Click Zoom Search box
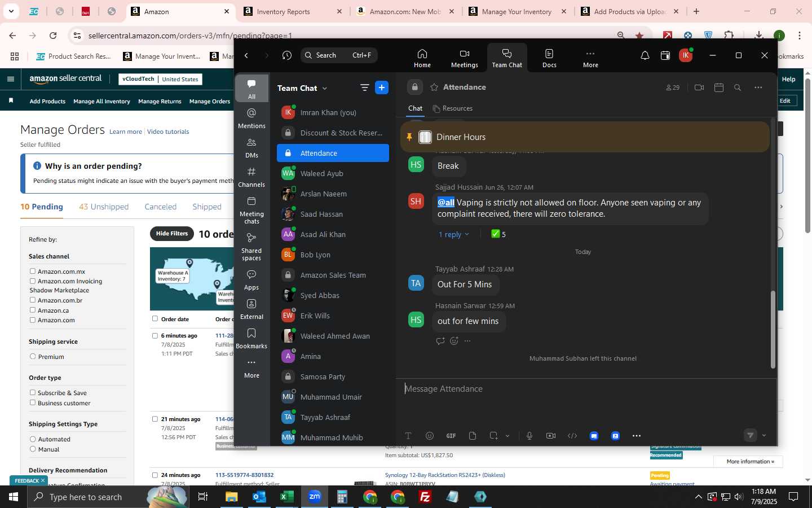The width and height of the screenshot is (812, 508). (x=339, y=55)
